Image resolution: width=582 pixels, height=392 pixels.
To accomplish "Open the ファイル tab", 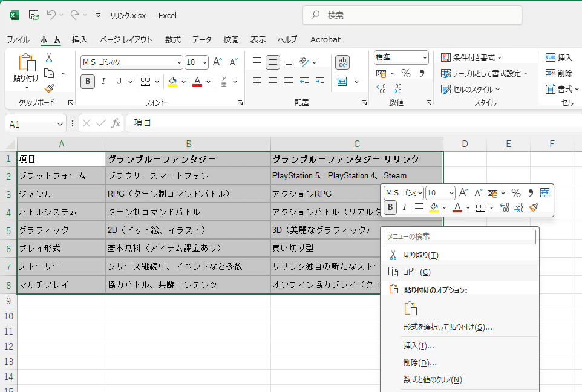I will tap(18, 39).
